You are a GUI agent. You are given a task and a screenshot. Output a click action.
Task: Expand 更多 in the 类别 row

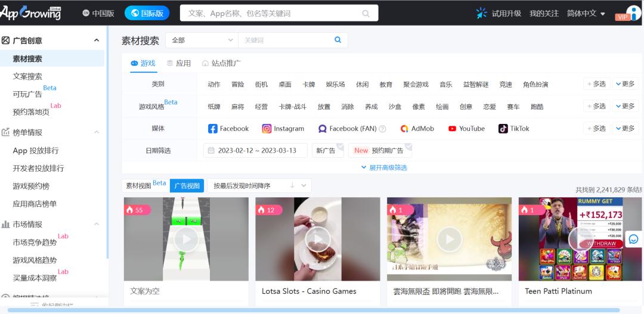coord(626,84)
